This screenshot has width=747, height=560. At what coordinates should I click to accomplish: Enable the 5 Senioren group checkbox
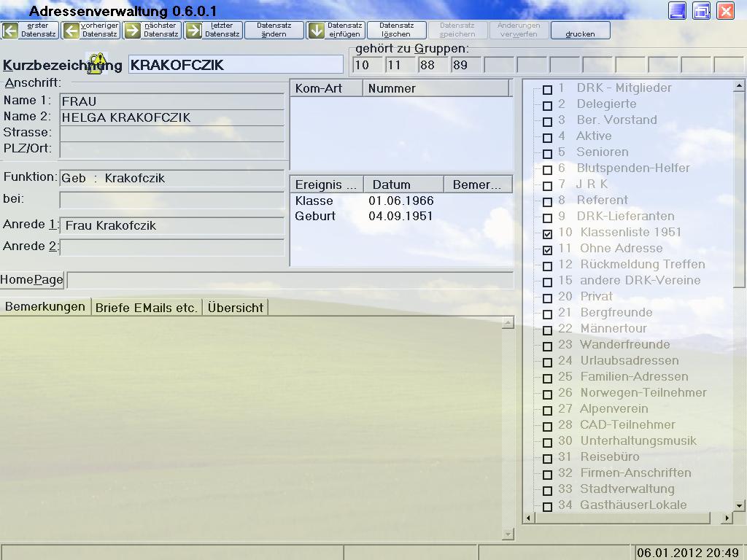[547, 154]
